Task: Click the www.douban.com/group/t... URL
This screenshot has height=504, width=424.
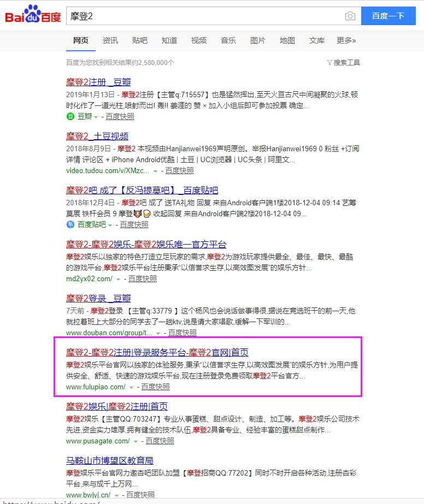Action: [x=109, y=333]
